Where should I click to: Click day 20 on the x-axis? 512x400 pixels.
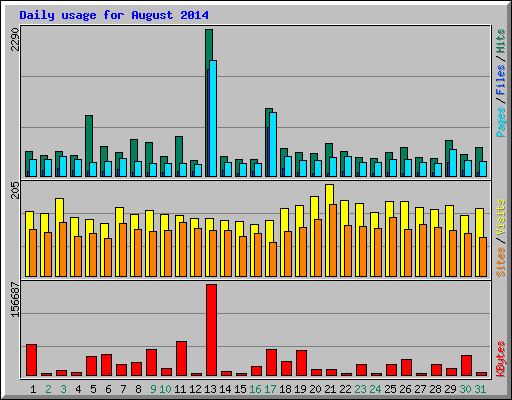[315, 389]
